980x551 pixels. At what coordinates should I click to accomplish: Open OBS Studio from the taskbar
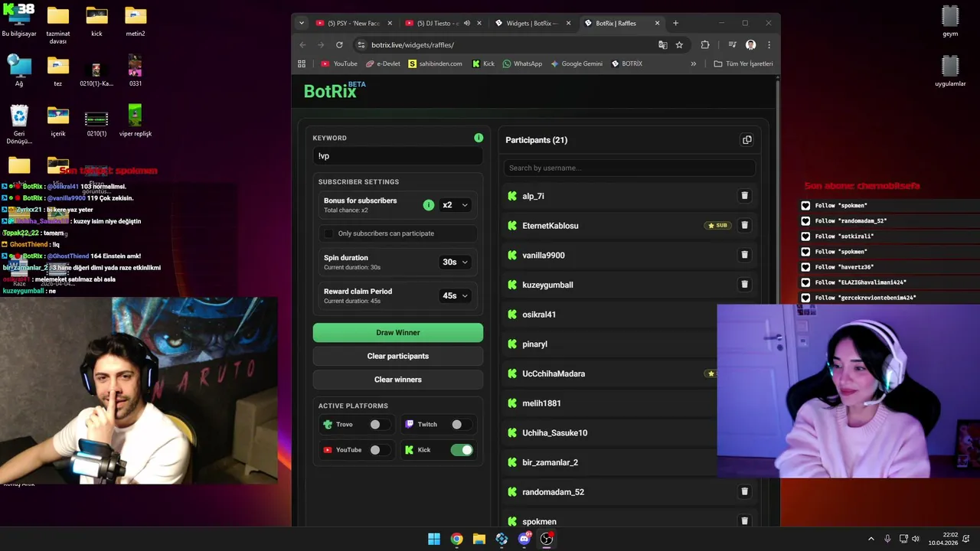click(547, 539)
